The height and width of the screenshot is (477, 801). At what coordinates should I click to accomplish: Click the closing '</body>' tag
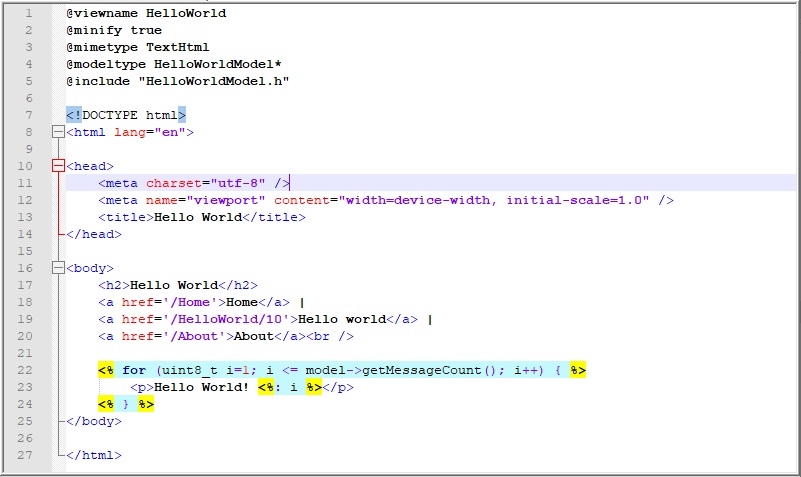click(94, 421)
